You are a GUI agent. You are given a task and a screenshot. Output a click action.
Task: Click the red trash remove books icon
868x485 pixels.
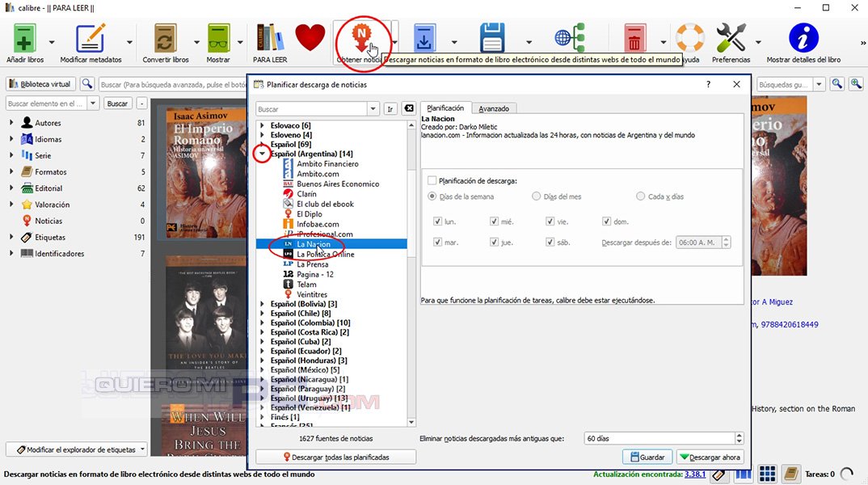(x=634, y=38)
